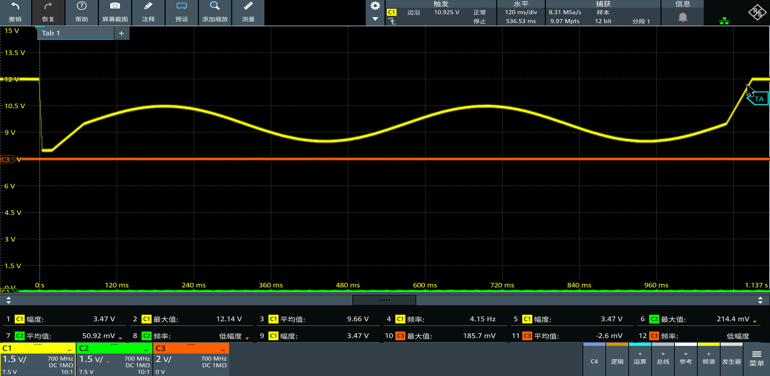
Task: Switch to Tab 1
Action: pyautogui.click(x=75, y=33)
